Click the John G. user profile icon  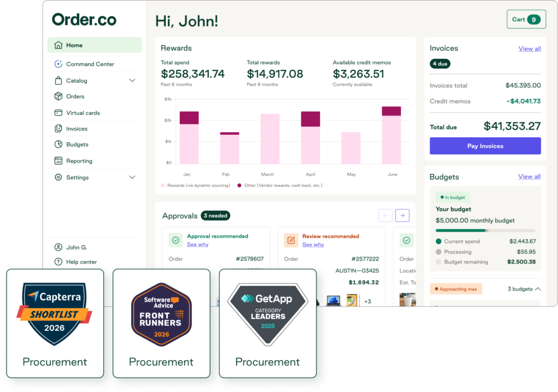pos(58,247)
